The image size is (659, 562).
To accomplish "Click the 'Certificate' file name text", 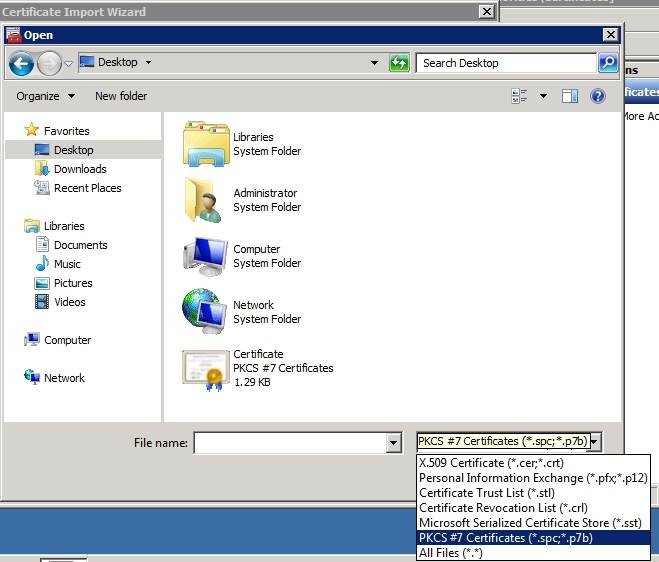I will point(258,354).
